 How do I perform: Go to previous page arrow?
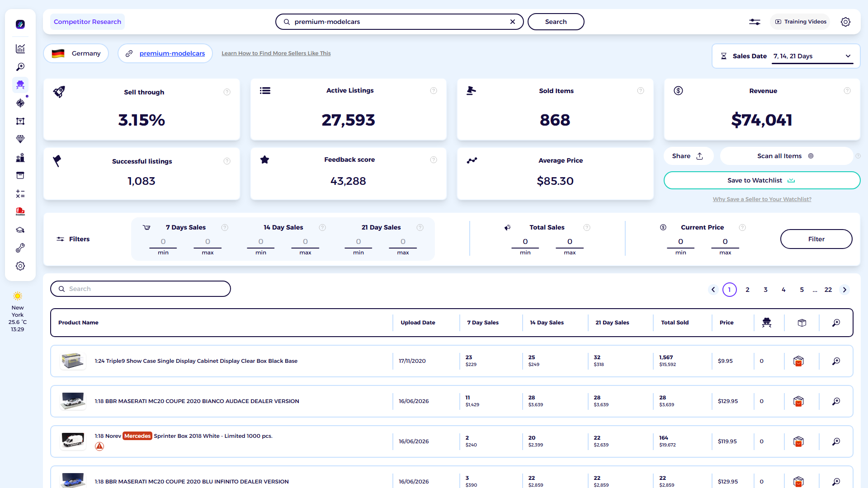tap(713, 290)
